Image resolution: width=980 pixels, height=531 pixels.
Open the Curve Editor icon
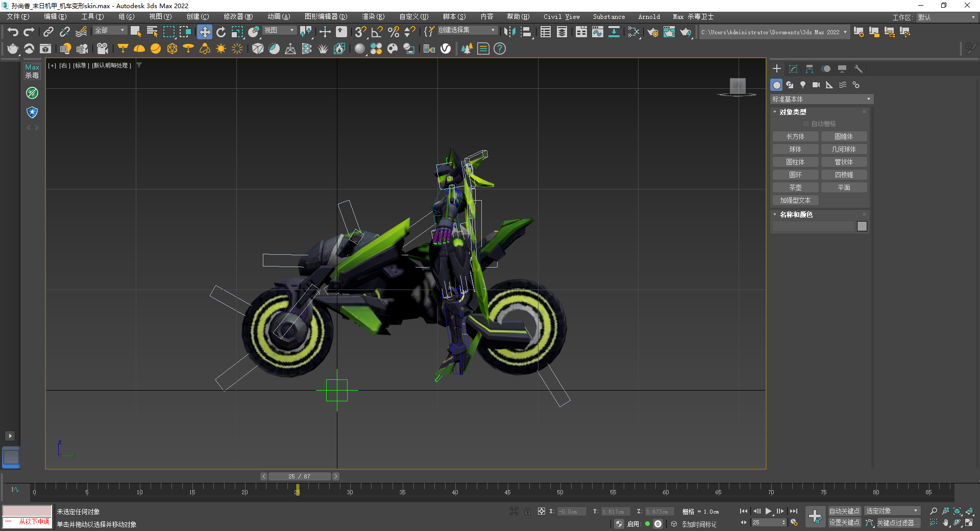click(x=598, y=32)
